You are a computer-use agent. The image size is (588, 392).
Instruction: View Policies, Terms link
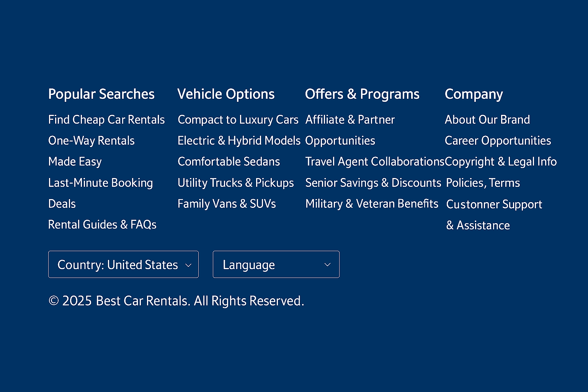[x=483, y=183]
